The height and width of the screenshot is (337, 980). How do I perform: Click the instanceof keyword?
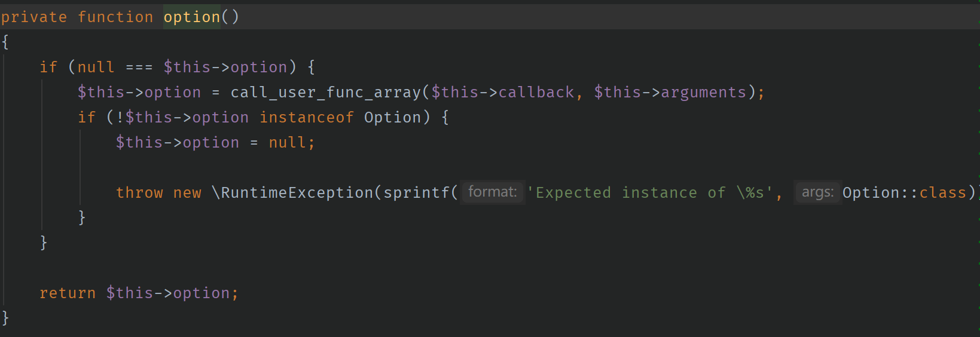point(307,117)
